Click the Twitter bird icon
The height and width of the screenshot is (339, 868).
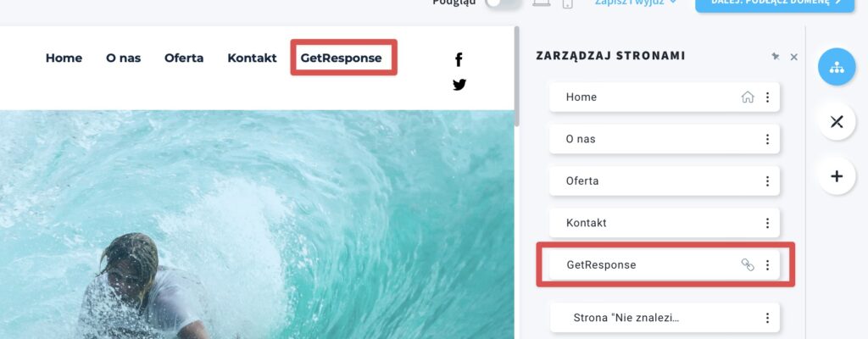click(x=459, y=85)
